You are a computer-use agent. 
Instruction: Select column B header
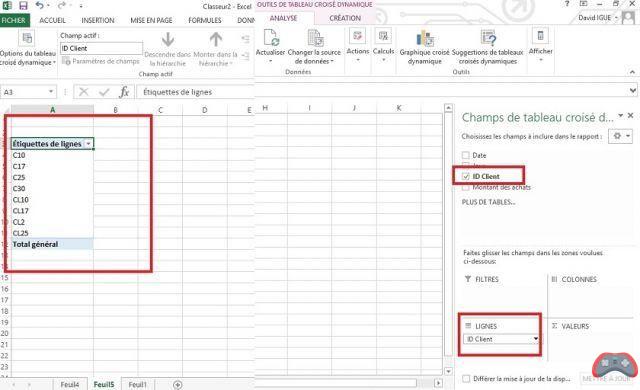116,110
